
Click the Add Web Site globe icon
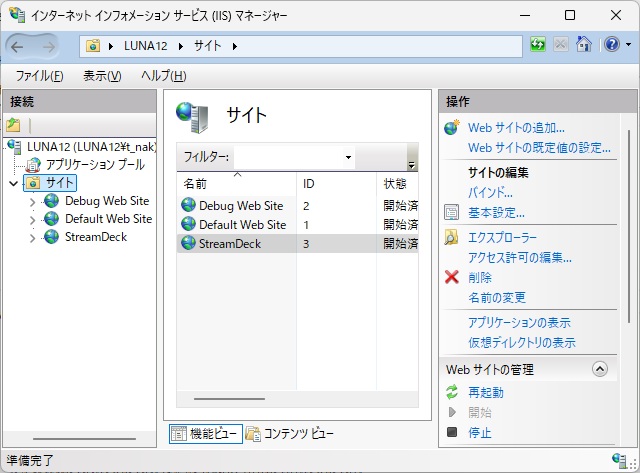451,127
